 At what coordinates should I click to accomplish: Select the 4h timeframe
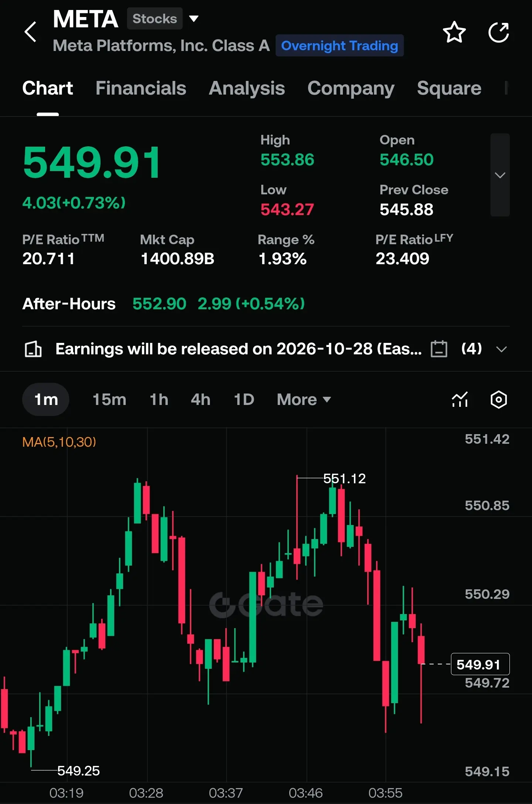(201, 399)
